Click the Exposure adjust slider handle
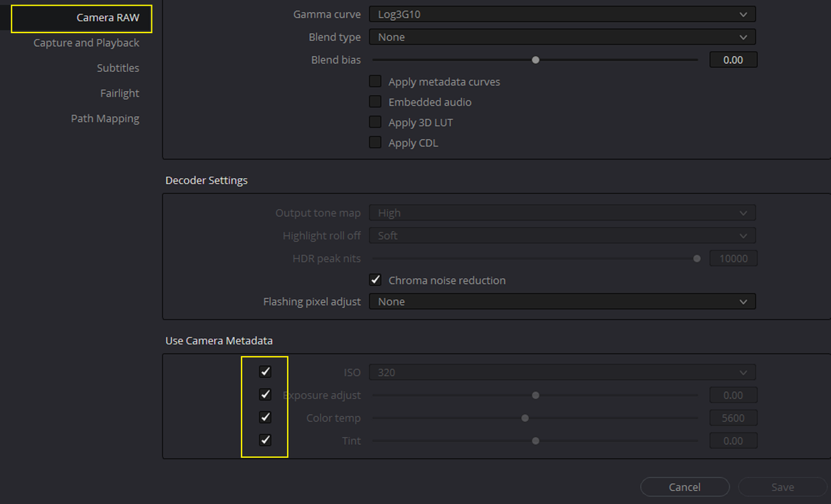This screenshot has height=504, width=831. pyautogui.click(x=536, y=395)
